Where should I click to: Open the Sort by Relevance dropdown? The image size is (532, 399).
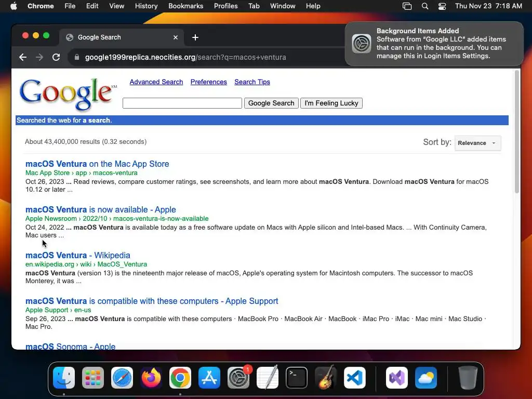pyautogui.click(x=478, y=143)
